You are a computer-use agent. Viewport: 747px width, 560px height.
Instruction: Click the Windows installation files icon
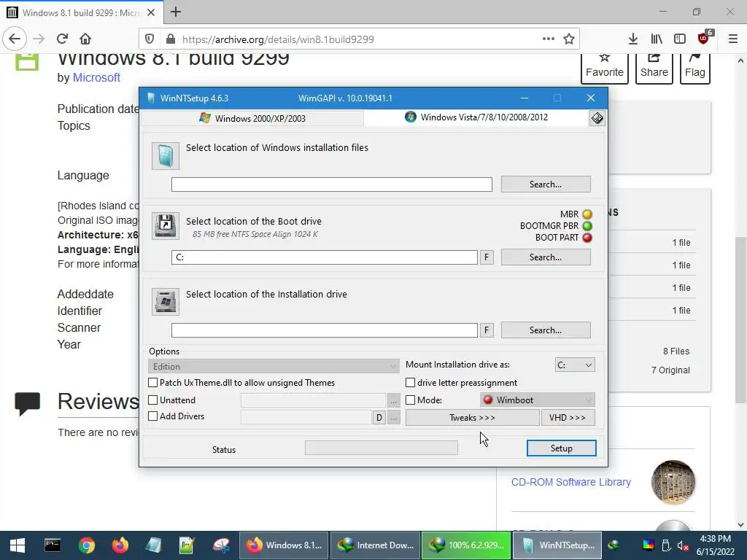166,156
